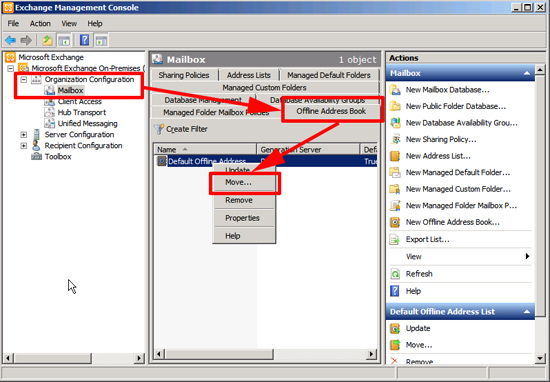The height and width of the screenshot is (382, 550).
Task: Click the Forward arrow toolbar icon
Action: [x=26, y=40]
